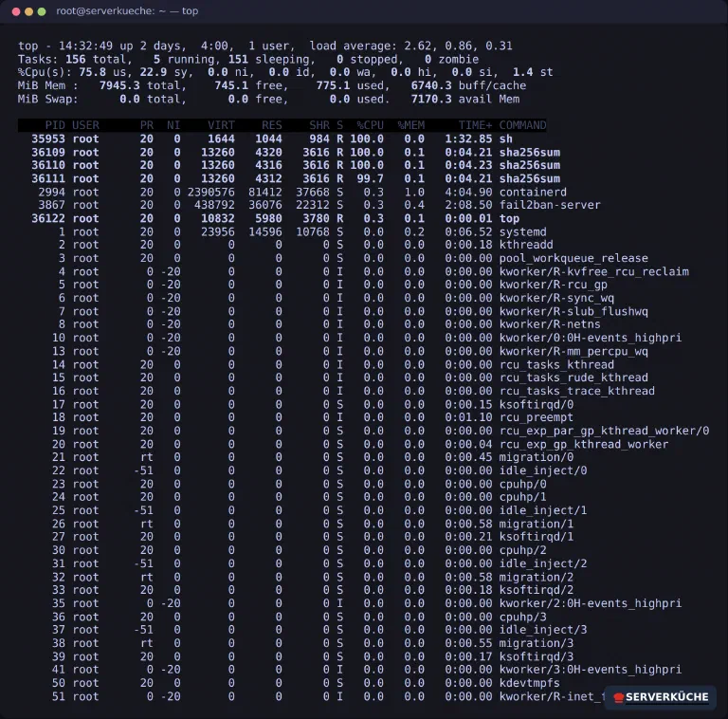Click 'kworker/0:0H-events_highpri' command
The width and height of the screenshot is (728, 719).
(x=591, y=338)
